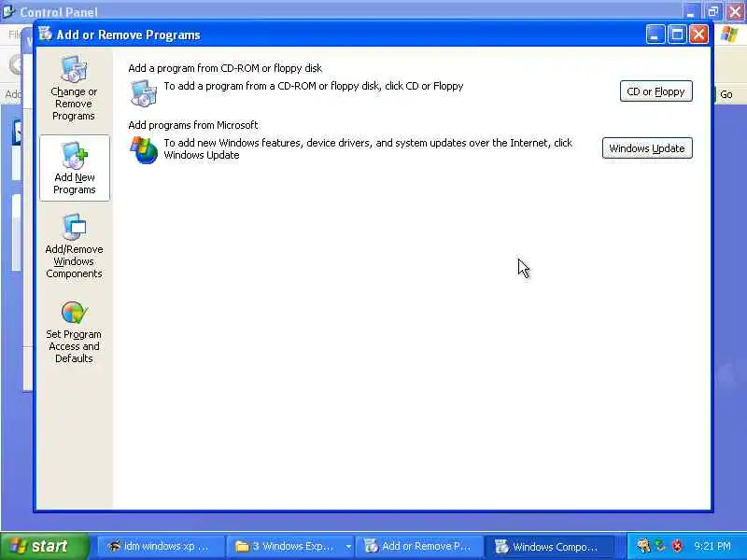Click the 9:21 PM taskbar clock
This screenshot has width=747, height=560.
(712, 546)
